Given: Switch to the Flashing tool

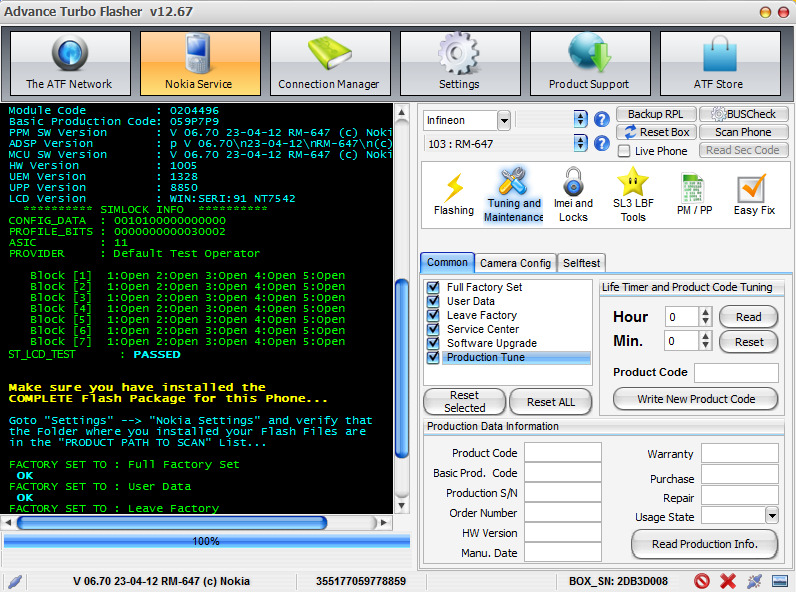Looking at the screenshot, I should pyautogui.click(x=454, y=195).
